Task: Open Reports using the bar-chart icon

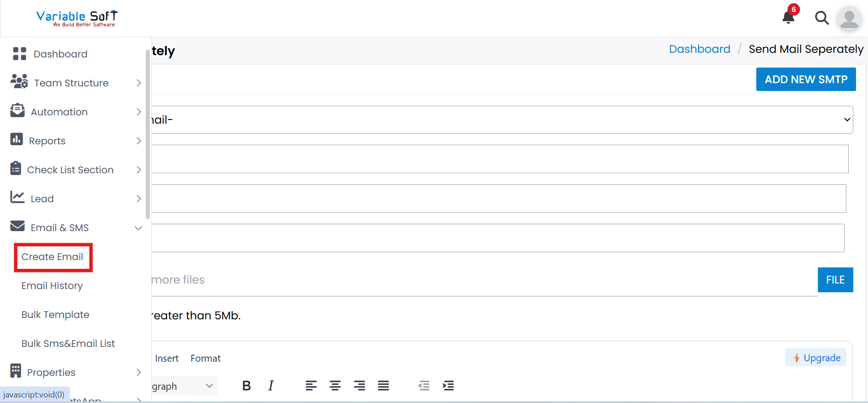Action: coord(16,140)
